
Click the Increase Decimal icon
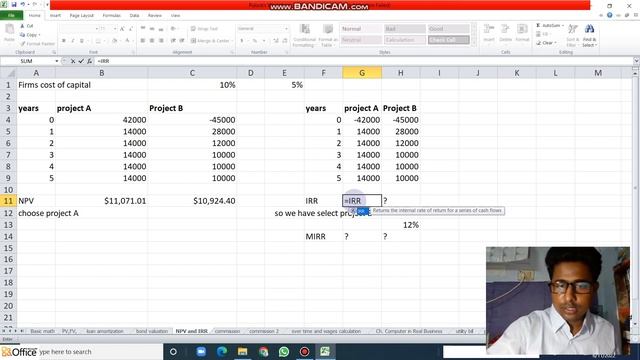pos(276,41)
